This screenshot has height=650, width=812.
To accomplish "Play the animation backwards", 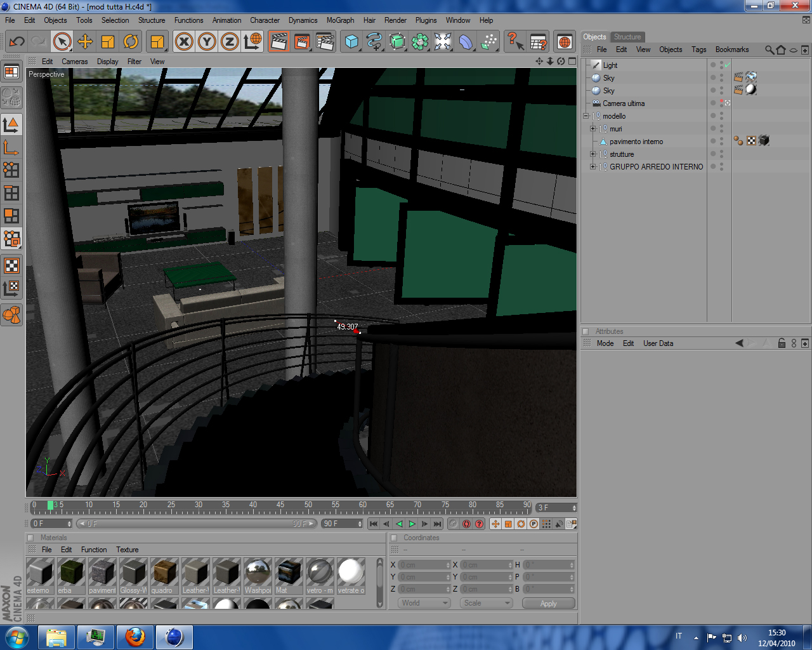I will coord(399,524).
